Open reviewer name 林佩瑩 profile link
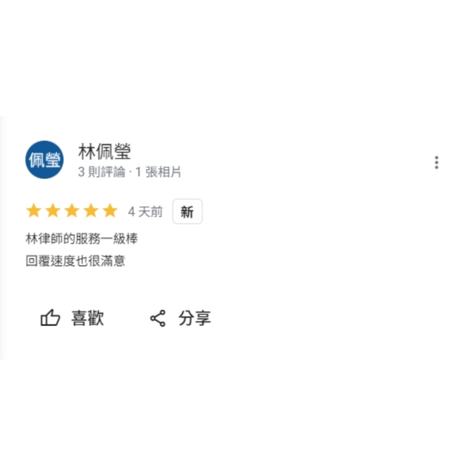Viewport: 476px width, 476px height. [x=105, y=152]
